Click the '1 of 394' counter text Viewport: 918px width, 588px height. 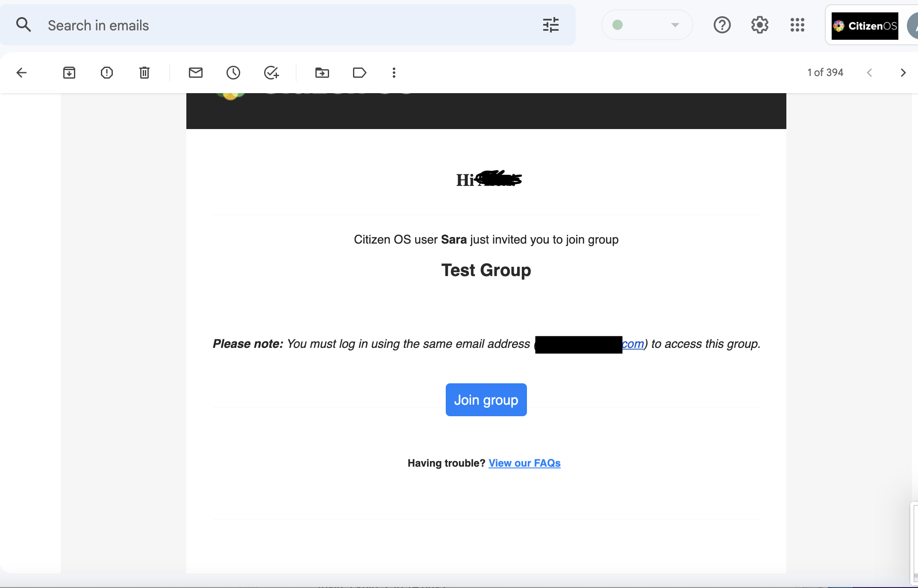(x=825, y=73)
